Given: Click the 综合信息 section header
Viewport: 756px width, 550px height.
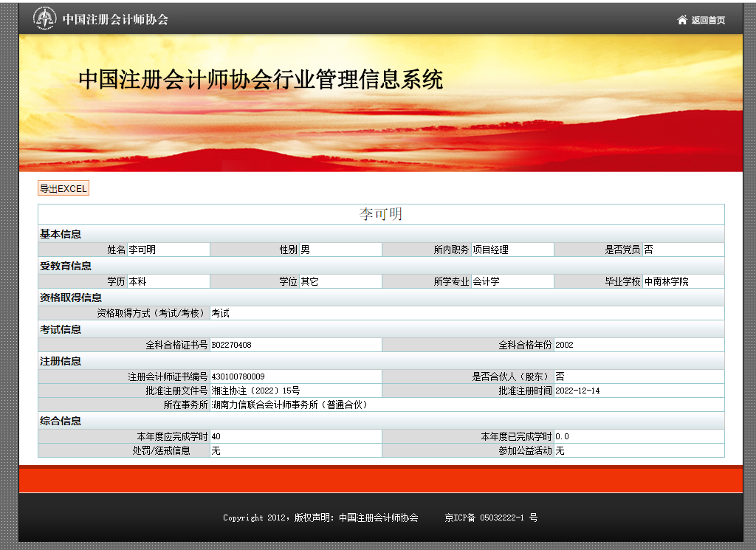Looking at the screenshot, I should [61, 422].
